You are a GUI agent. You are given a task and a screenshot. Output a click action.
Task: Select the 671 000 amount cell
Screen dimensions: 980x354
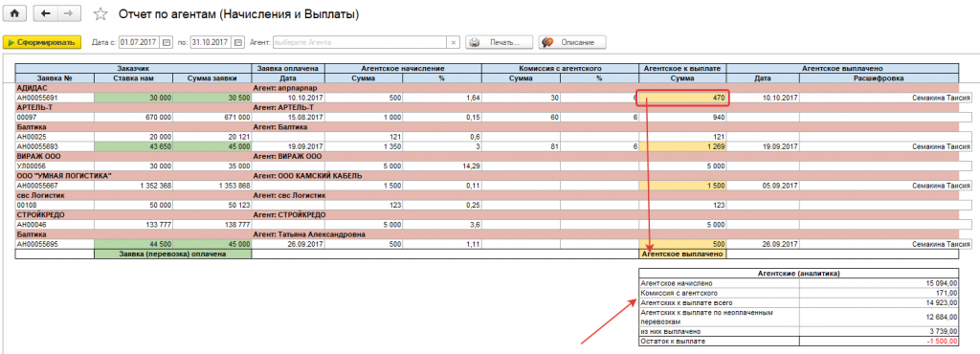click(212, 118)
